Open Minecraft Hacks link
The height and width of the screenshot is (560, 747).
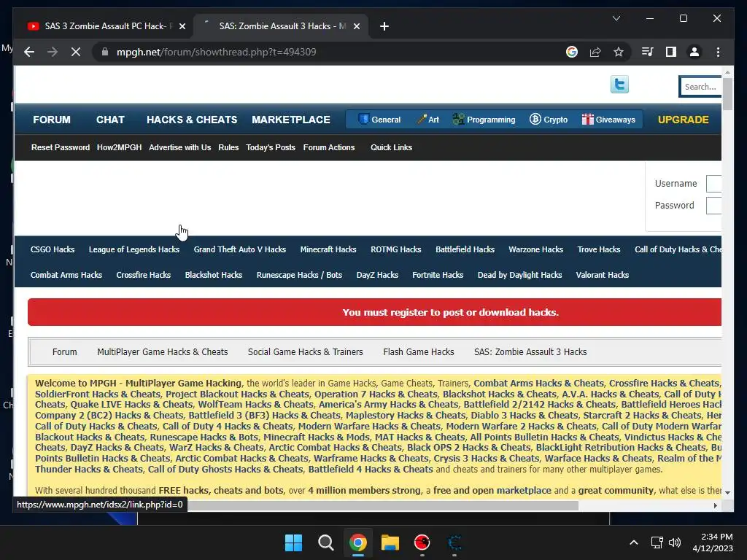(328, 249)
